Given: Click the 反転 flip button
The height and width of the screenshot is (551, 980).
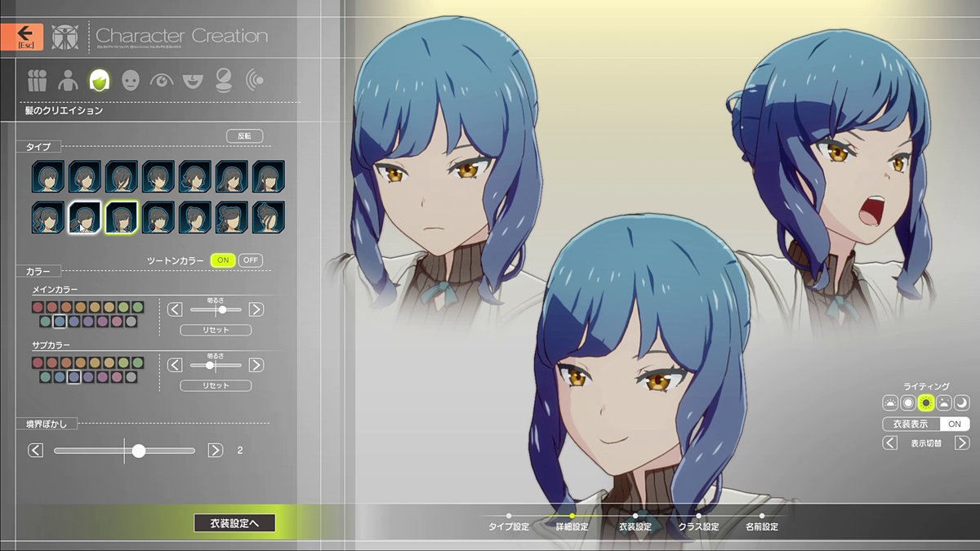Looking at the screenshot, I should 244,136.
